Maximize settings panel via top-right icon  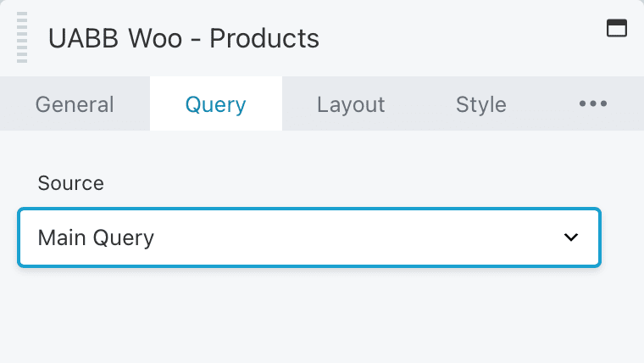[617, 28]
